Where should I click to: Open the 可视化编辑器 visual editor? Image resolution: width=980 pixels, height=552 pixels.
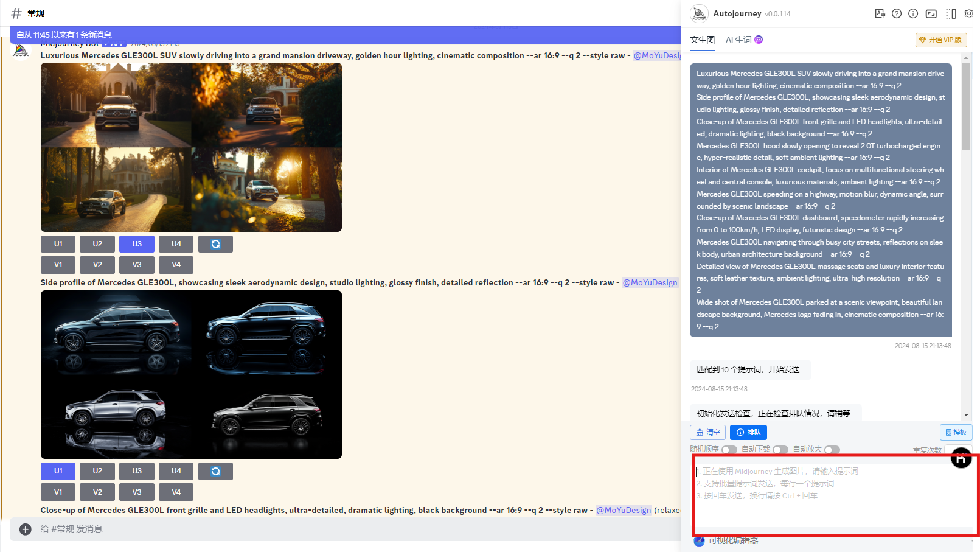727,541
